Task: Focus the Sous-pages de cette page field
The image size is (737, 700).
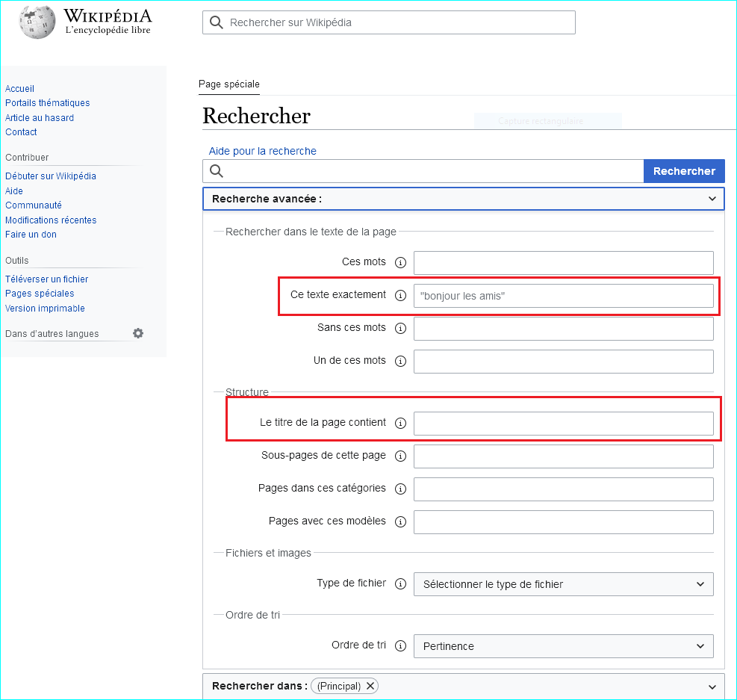Action: point(564,456)
